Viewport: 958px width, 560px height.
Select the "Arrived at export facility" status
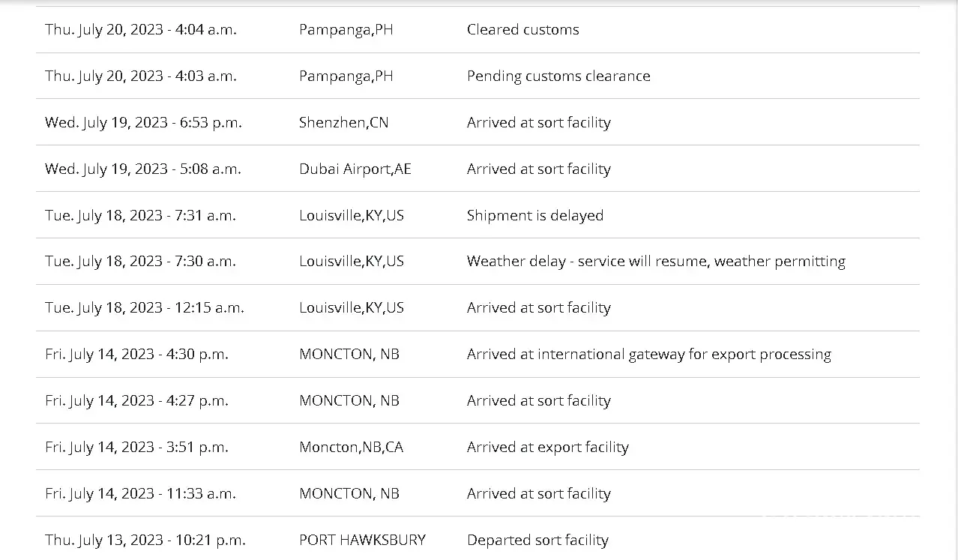click(547, 448)
